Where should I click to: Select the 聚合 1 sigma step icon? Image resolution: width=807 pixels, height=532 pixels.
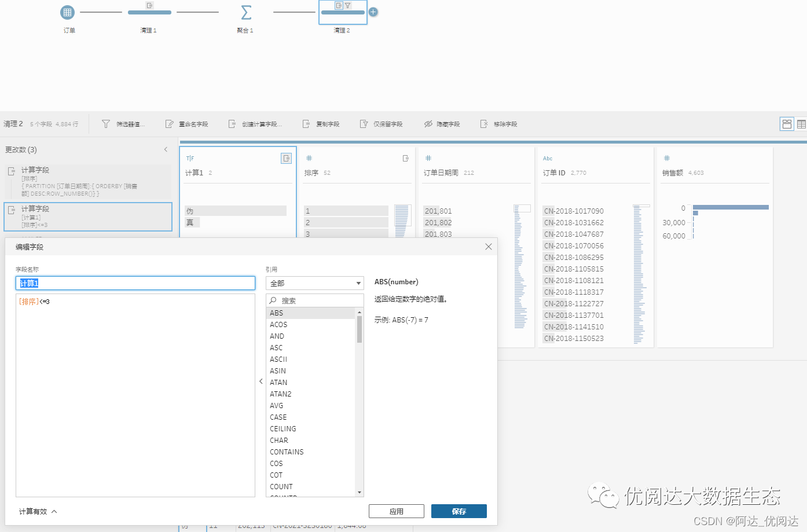[x=246, y=12]
